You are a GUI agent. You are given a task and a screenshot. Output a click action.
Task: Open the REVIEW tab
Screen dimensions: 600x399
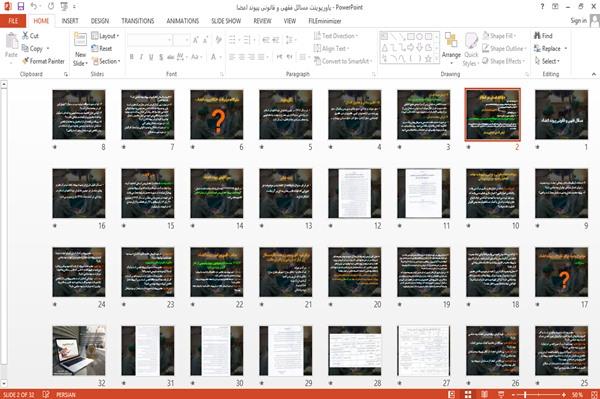click(x=262, y=21)
